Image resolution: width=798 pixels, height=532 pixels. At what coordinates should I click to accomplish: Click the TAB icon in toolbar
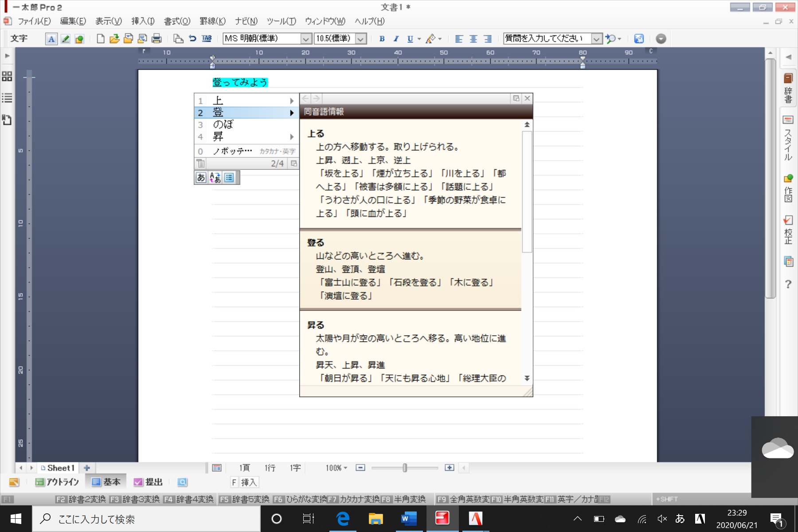(207, 39)
